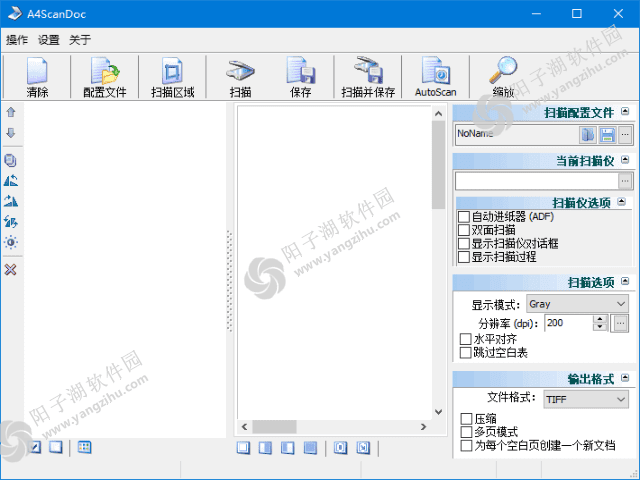Click the copy pages icon in left sidebar

[x=11, y=160]
